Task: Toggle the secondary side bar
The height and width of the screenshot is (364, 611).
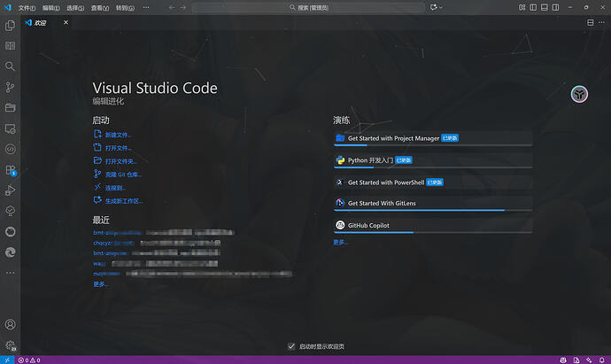Action: point(556,7)
